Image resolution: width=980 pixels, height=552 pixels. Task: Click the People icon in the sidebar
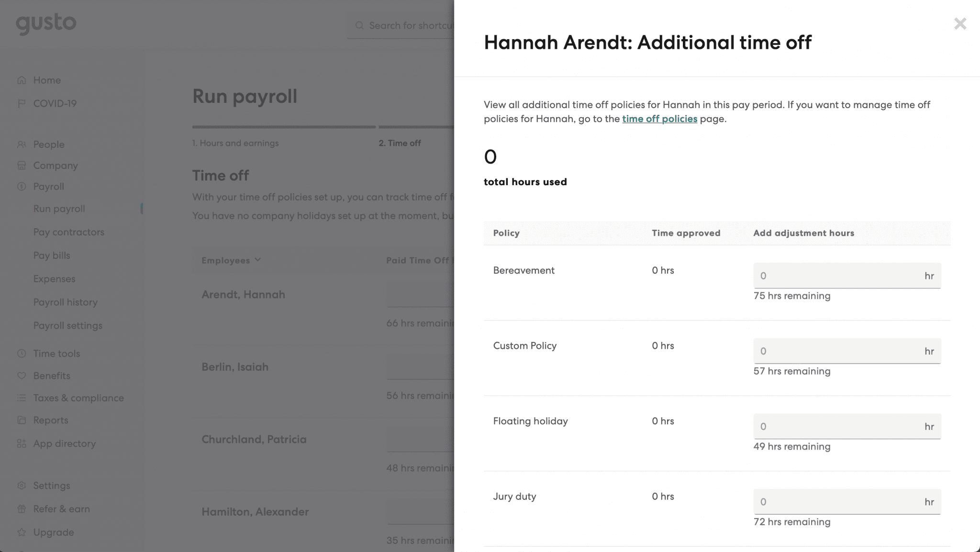coord(22,144)
